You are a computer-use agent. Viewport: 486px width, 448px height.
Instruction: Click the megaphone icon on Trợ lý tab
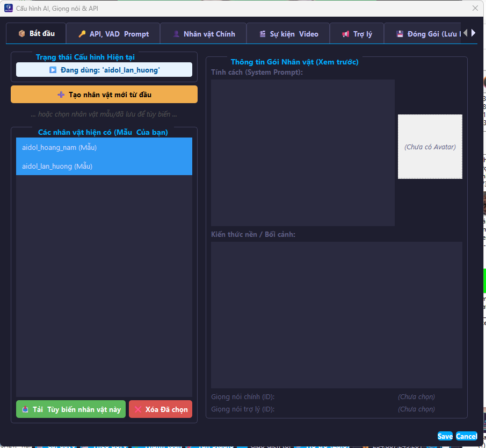[x=346, y=34]
